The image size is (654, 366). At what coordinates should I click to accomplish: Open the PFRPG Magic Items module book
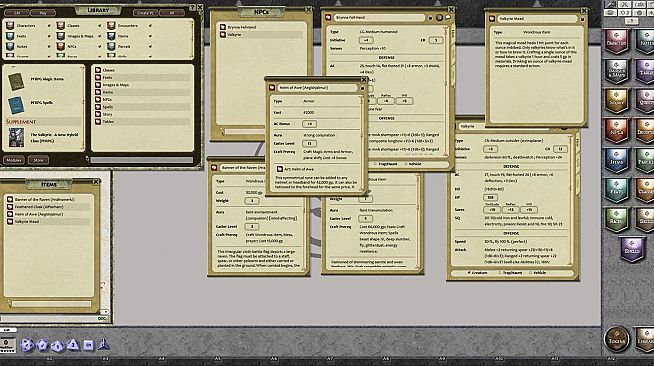click(16, 81)
